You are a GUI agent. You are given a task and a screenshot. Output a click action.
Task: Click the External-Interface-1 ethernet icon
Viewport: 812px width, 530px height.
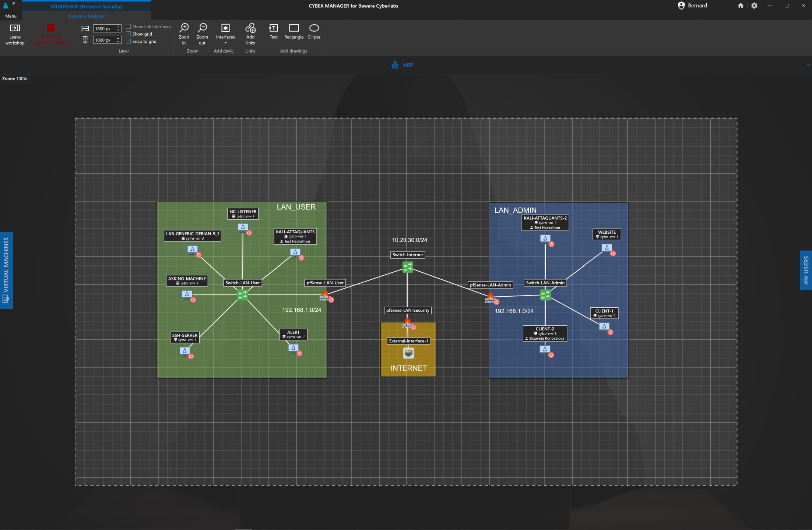(408, 353)
